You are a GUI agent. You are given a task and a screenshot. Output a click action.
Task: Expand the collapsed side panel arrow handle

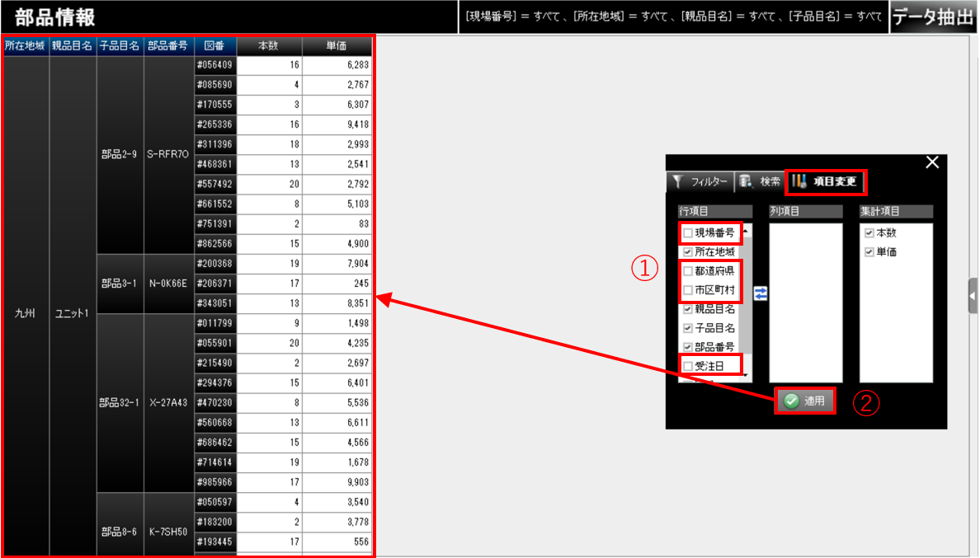973,295
